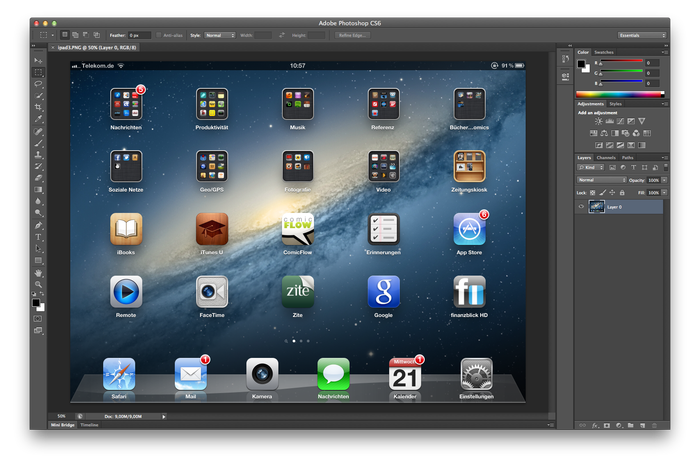Open the Swatches tab

point(605,52)
